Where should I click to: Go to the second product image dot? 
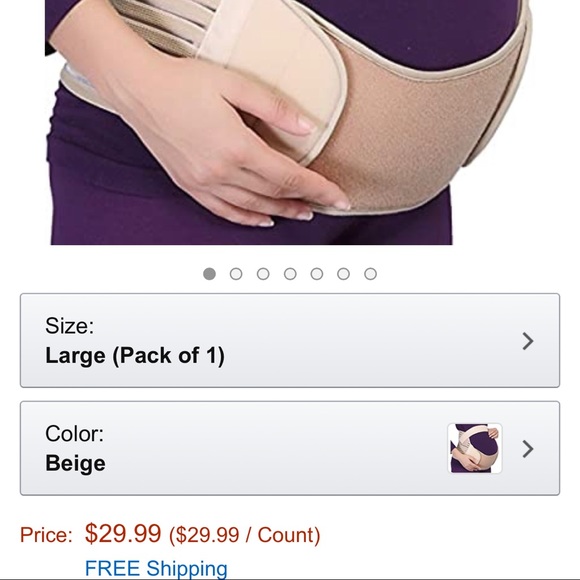236,274
